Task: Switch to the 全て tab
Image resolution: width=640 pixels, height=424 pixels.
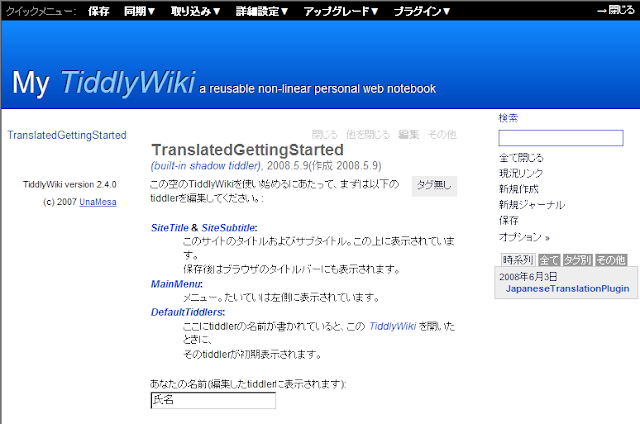Action: coord(549,260)
